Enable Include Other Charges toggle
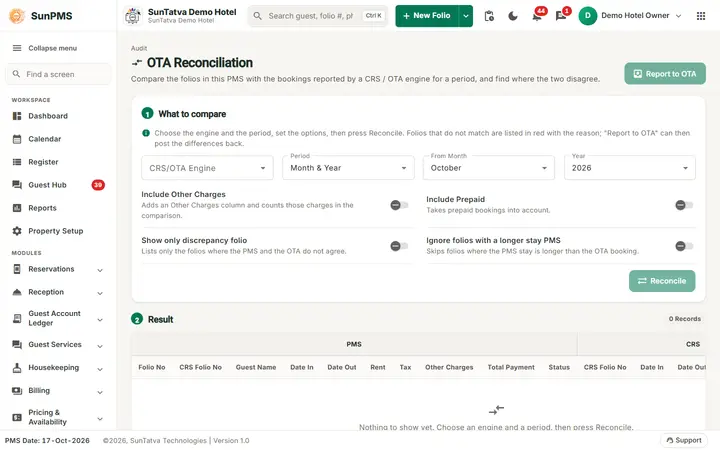The image size is (720, 450). pyautogui.click(x=399, y=205)
